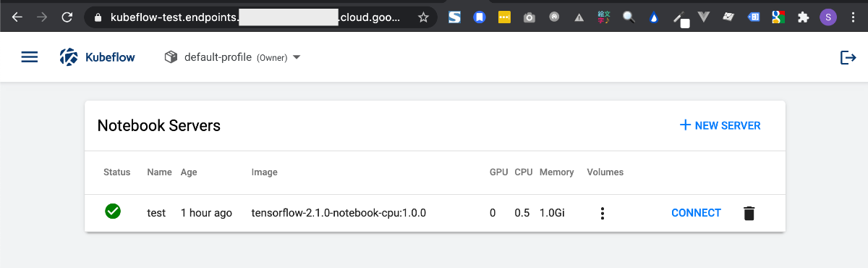Reload the page

[x=67, y=17]
